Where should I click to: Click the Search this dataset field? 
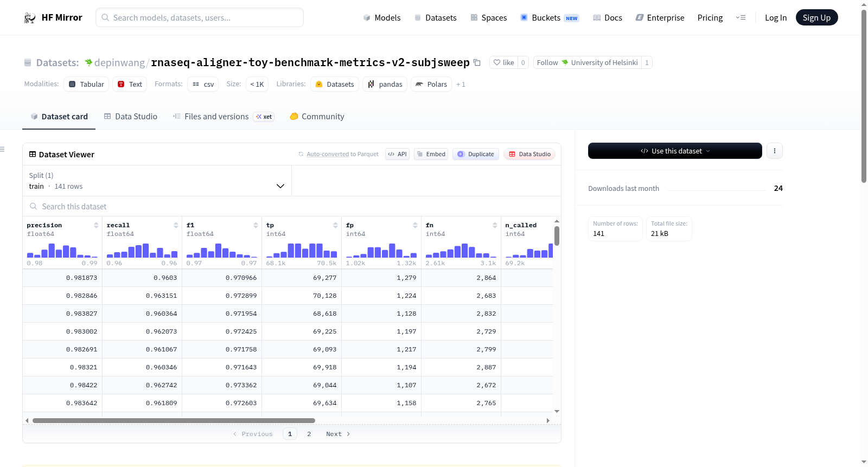click(x=292, y=207)
